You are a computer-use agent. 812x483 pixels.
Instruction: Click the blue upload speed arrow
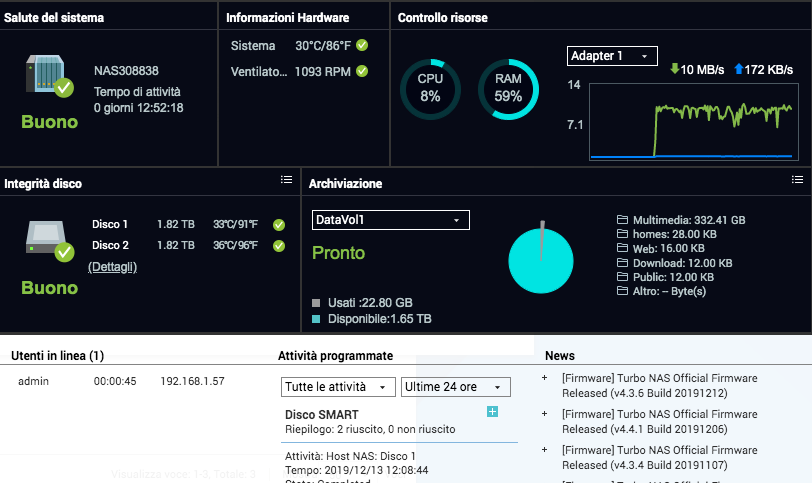(738, 69)
